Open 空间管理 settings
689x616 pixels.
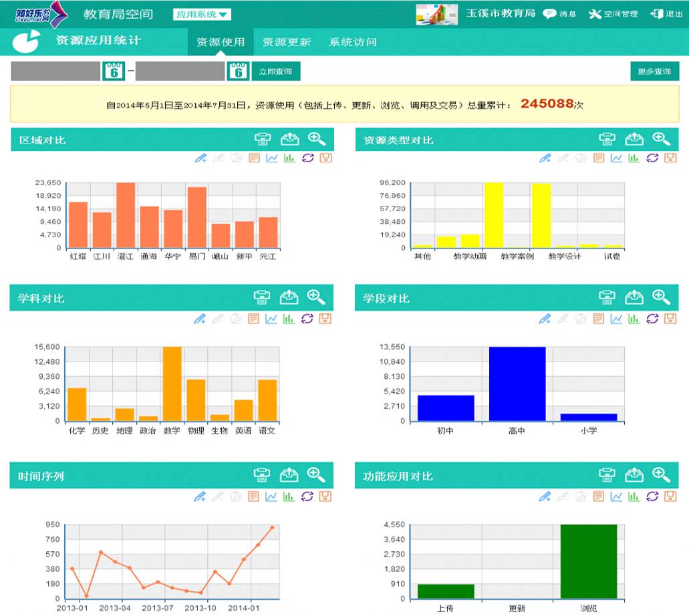tap(613, 14)
